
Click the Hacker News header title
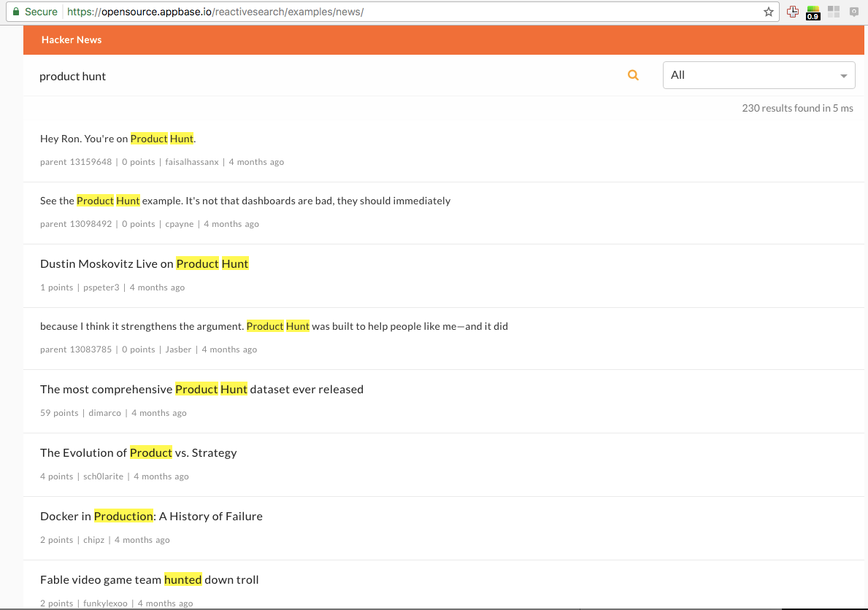pyautogui.click(x=72, y=40)
